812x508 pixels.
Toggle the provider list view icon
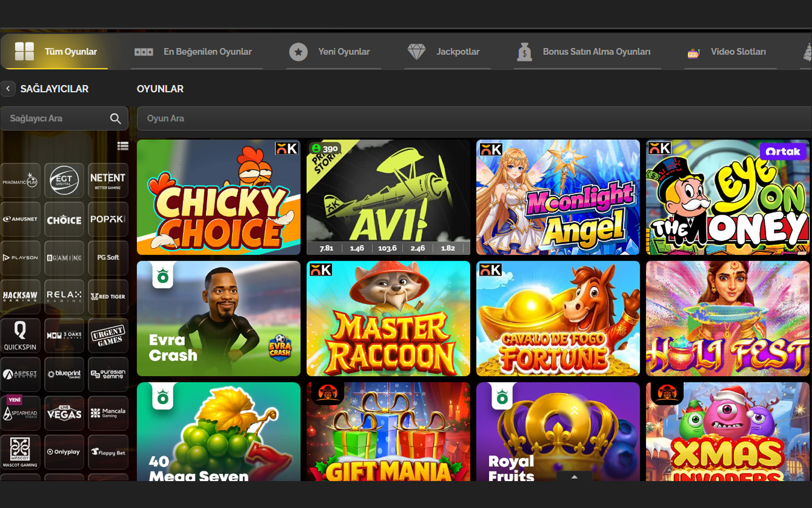coord(123,146)
